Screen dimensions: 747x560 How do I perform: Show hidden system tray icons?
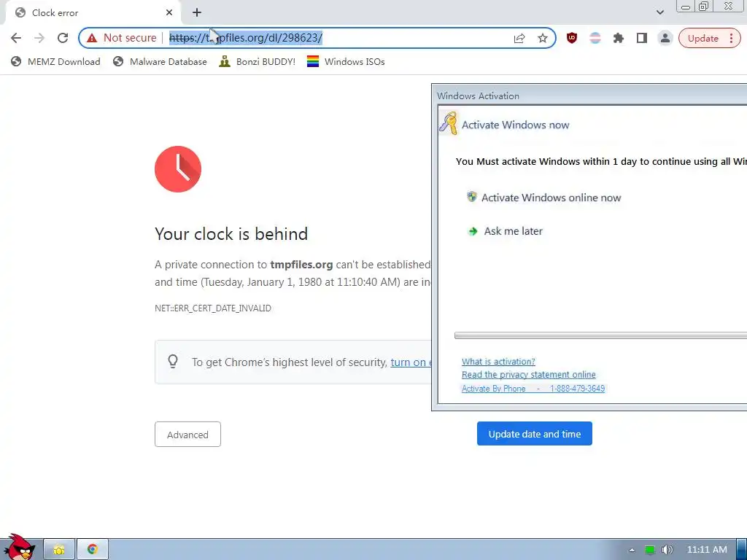click(x=632, y=550)
